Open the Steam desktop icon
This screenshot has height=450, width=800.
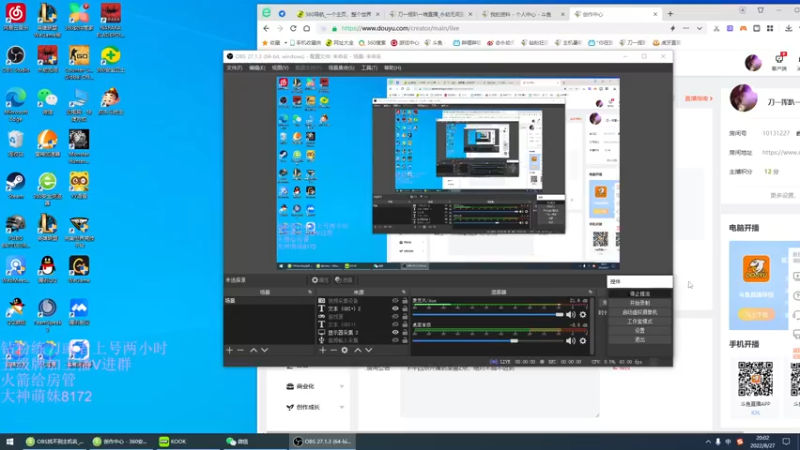pos(16,186)
